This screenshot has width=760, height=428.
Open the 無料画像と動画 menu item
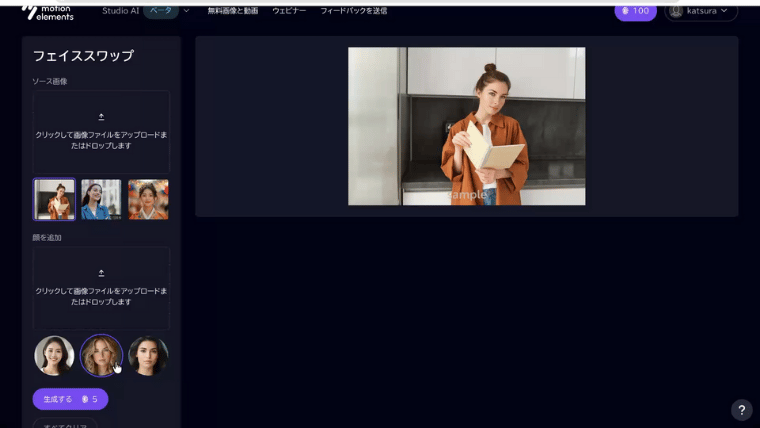pos(232,11)
